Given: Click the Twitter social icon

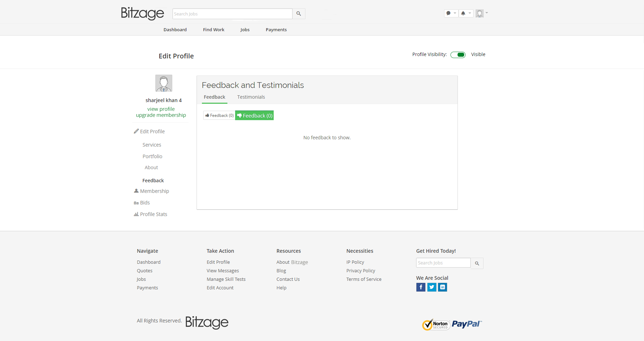Looking at the screenshot, I should click(432, 287).
